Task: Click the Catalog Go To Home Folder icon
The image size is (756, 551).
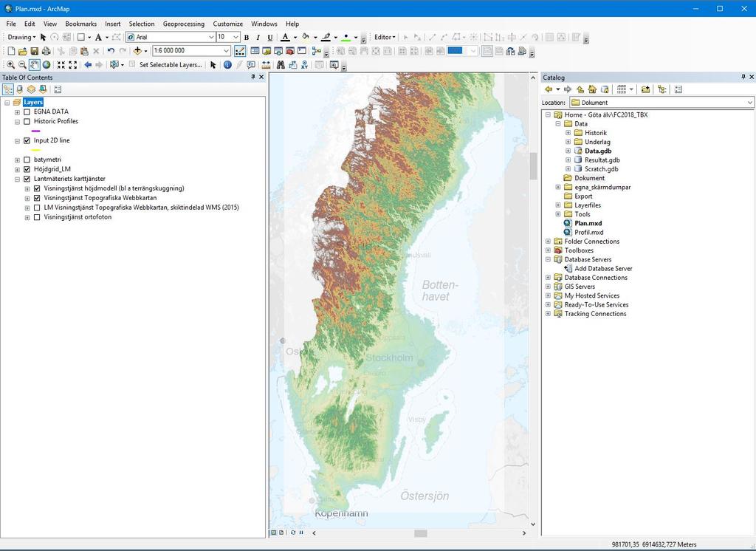Action: 592,89
